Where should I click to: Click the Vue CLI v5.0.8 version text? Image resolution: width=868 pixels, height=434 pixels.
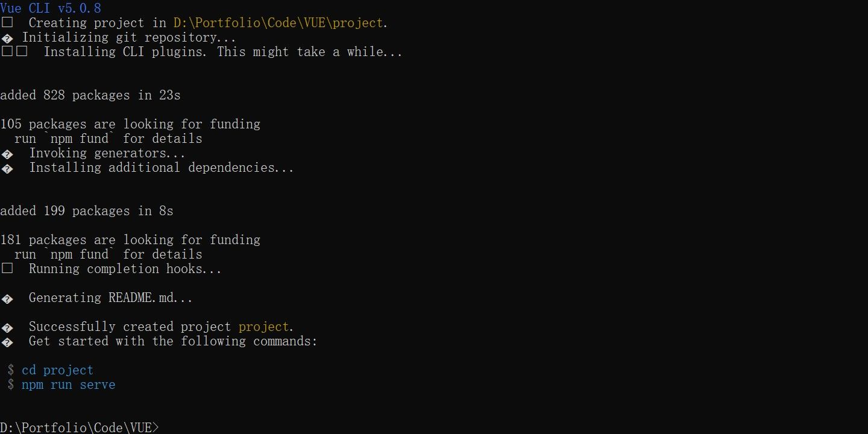tap(51, 8)
